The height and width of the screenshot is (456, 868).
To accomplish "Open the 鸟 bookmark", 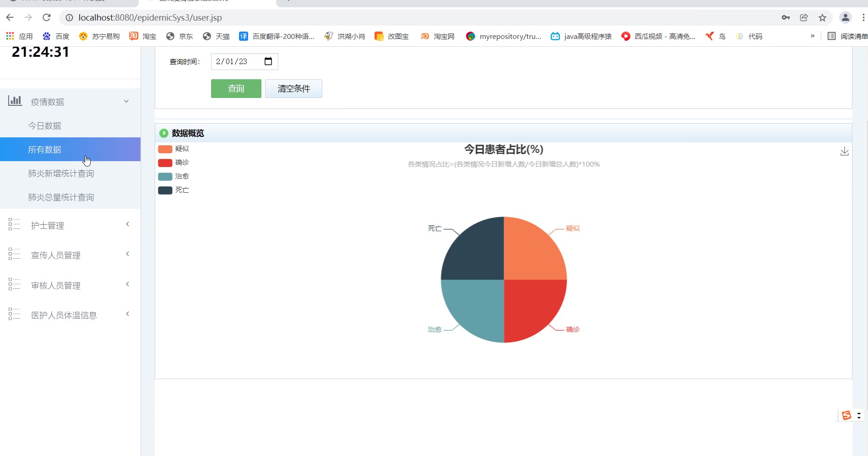I will point(716,36).
